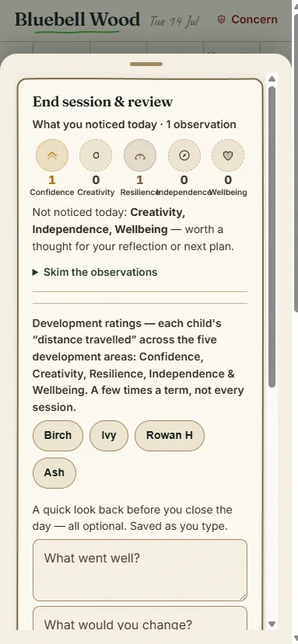Click the What went well text box
The height and width of the screenshot is (644, 298).
tap(140, 570)
